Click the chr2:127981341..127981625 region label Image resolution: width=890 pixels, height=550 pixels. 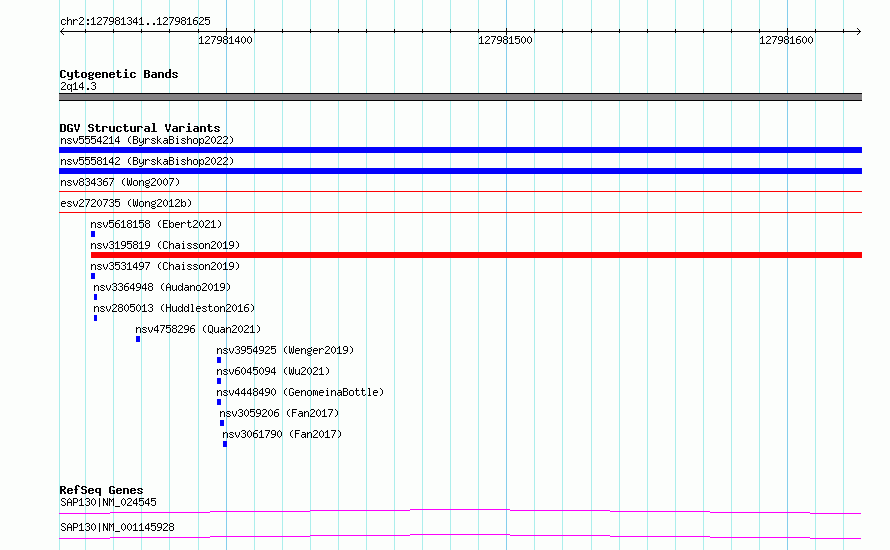pyautogui.click(x=135, y=21)
